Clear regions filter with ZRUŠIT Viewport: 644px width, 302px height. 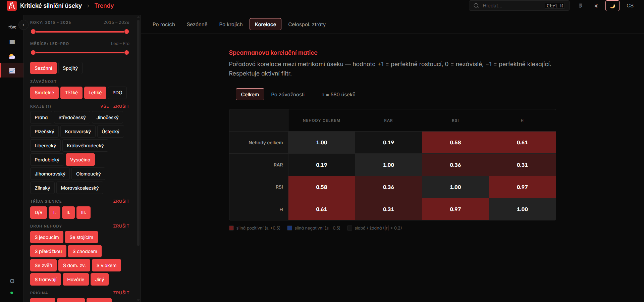click(x=121, y=106)
